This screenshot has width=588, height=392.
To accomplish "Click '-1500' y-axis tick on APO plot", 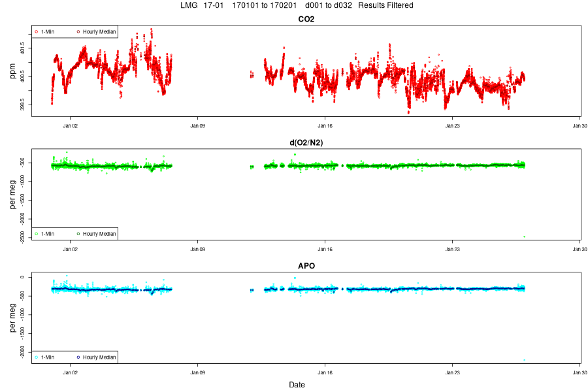I will point(22,333).
